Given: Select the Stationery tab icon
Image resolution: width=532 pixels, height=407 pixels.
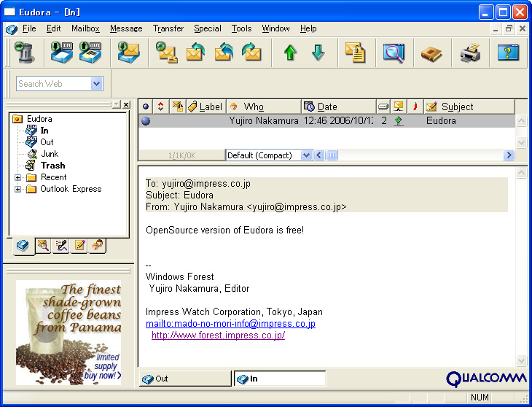Looking at the screenshot, I should 79,245.
